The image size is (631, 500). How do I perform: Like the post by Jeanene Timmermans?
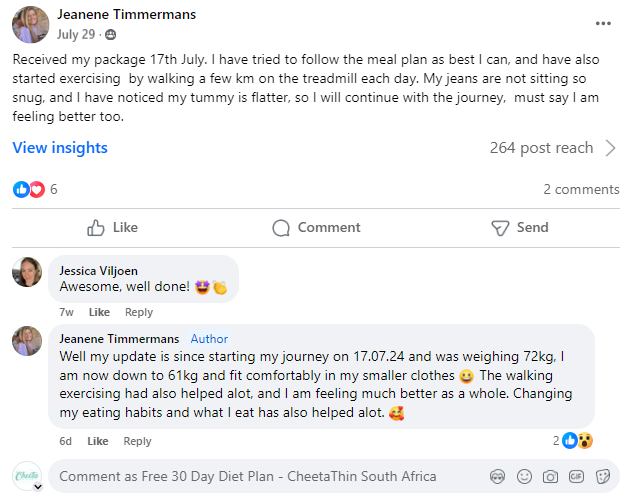[112, 227]
